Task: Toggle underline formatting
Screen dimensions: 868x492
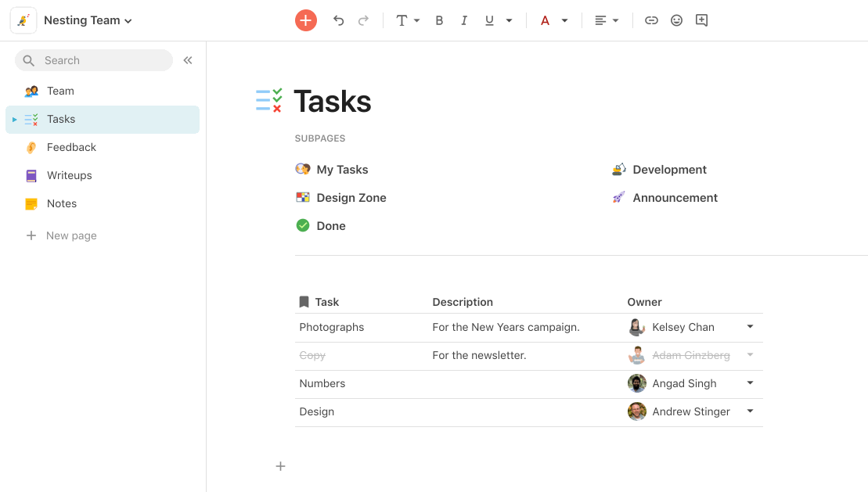Action: (x=489, y=20)
